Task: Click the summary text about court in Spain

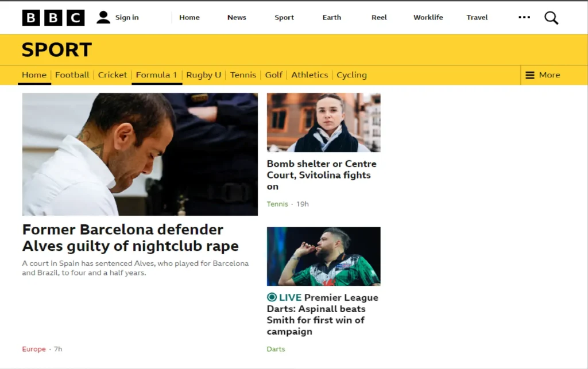Action: point(136,268)
